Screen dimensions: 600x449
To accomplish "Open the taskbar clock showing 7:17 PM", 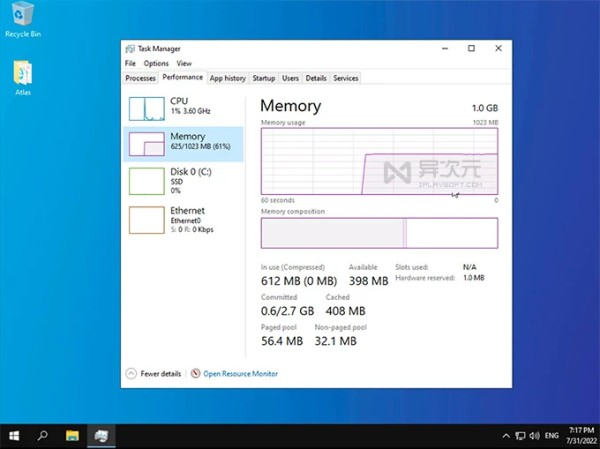I will tap(582, 436).
